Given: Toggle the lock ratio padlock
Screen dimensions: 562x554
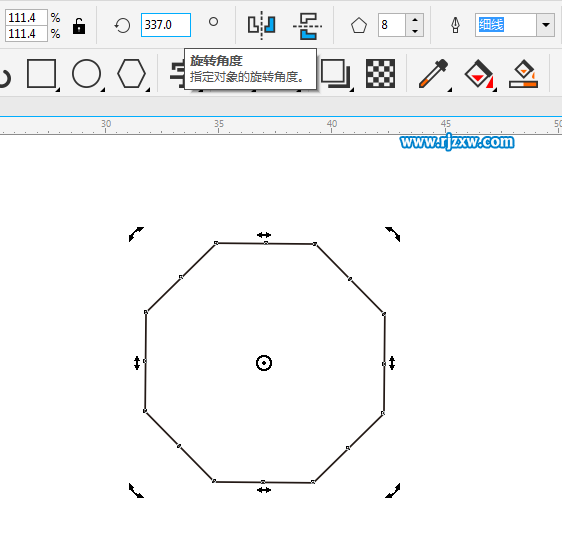Looking at the screenshot, I should (x=78, y=26).
